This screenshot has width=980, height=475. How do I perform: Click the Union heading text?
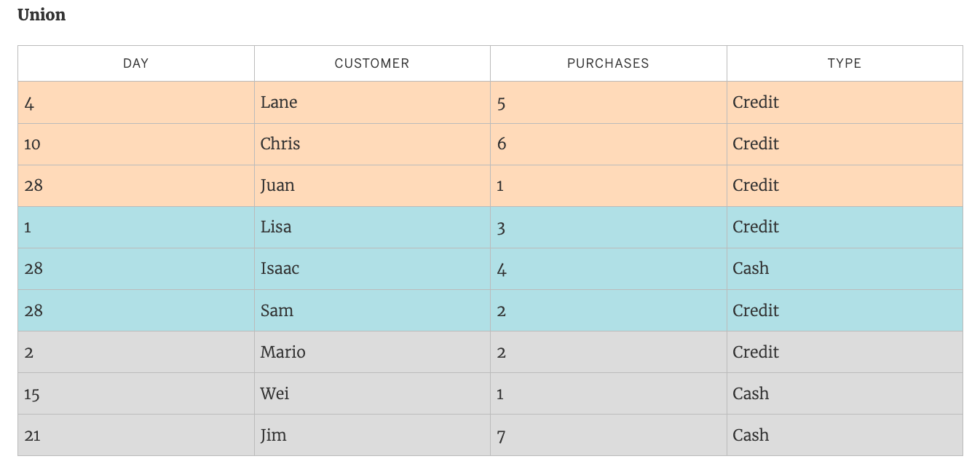pos(42,15)
